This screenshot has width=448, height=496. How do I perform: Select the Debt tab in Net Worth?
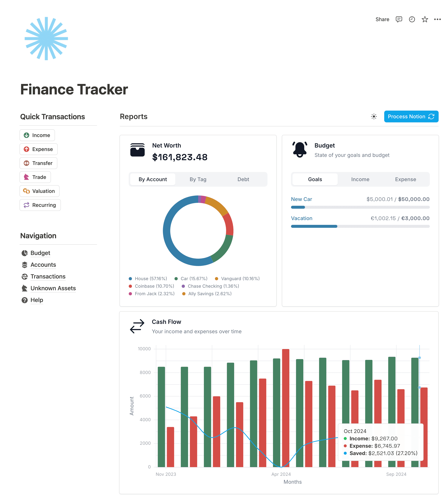243,179
